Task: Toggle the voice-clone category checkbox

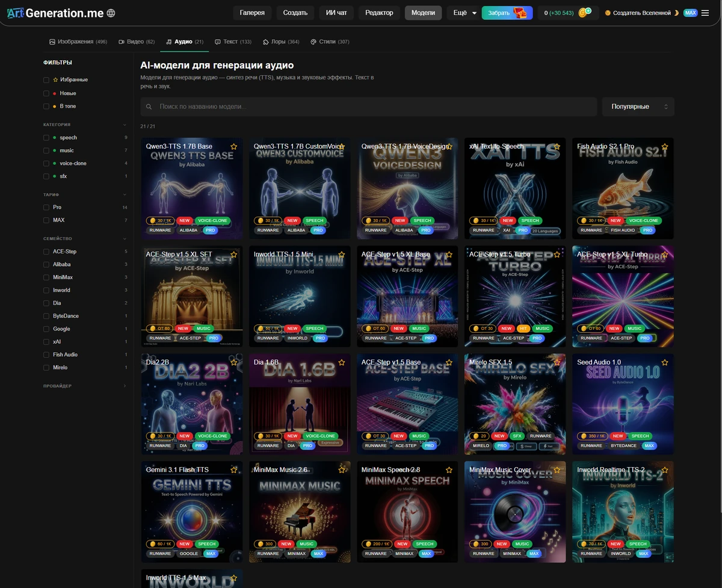Action: click(x=46, y=163)
